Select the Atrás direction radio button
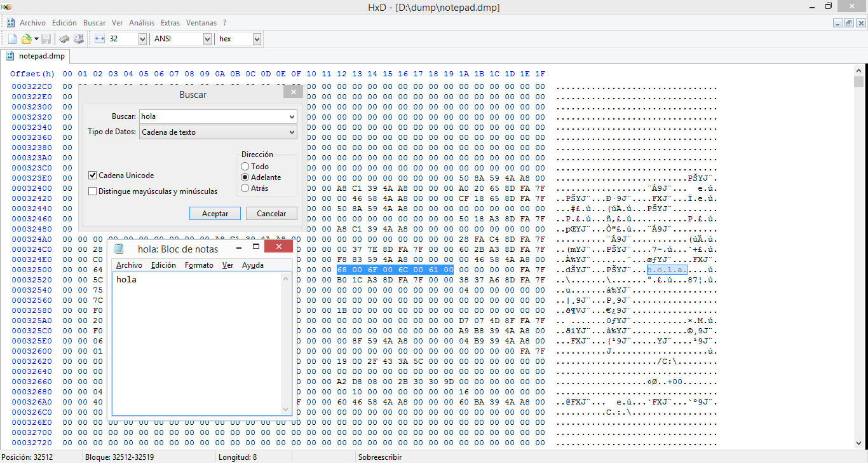The image size is (868, 463). point(245,188)
